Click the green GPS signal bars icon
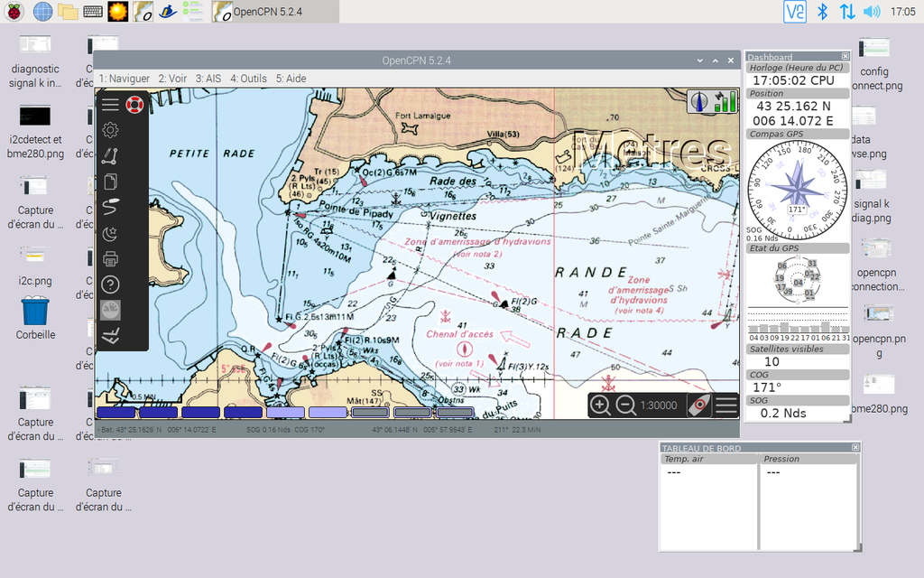Viewport: 924px width, 578px height. click(x=725, y=101)
